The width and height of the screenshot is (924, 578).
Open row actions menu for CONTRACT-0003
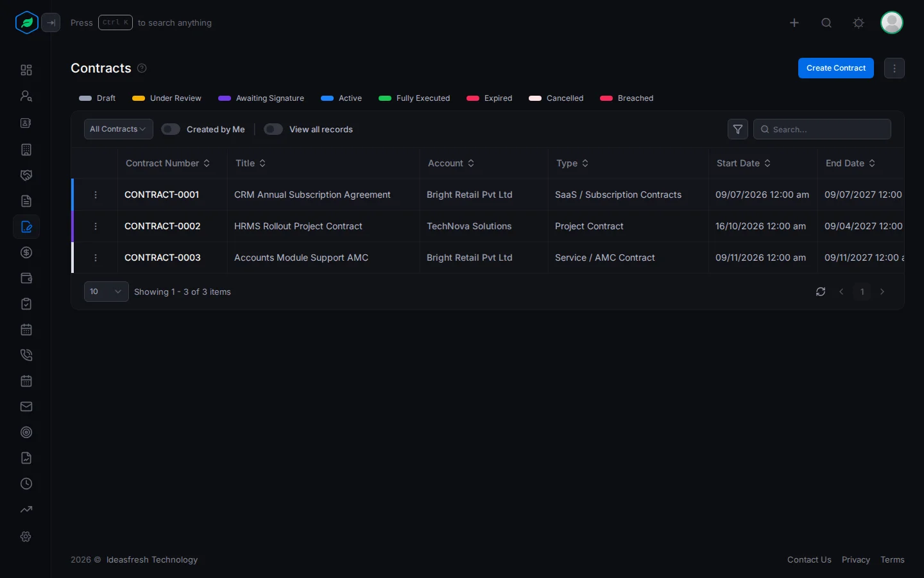click(x=96, y=258)
